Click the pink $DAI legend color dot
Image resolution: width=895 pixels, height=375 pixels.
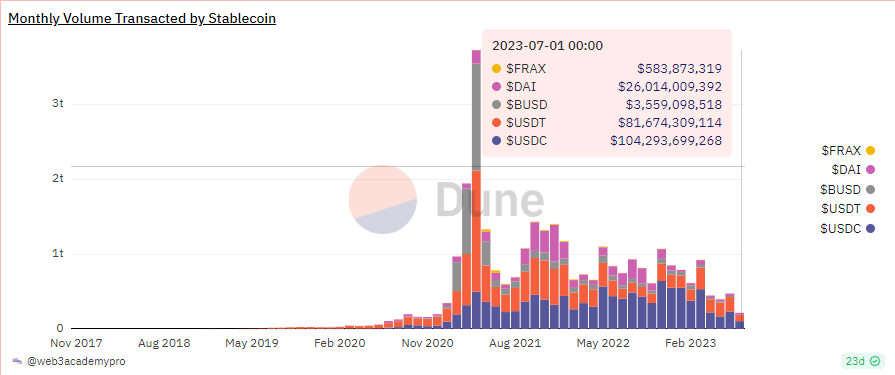point(870,170)
